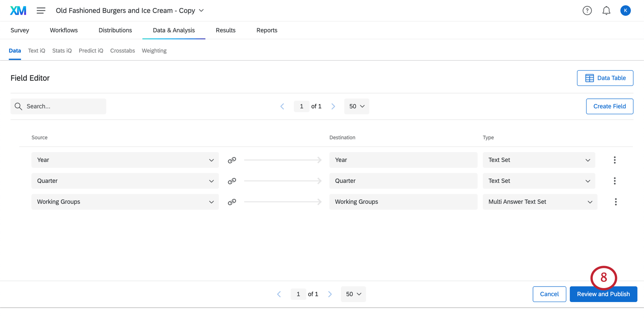644x321 pixels.
Task: Open the notifications bell
Action: 606,11
